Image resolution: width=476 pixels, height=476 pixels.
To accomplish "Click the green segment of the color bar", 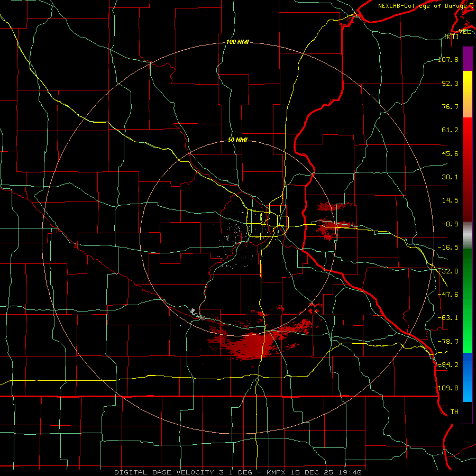I will 467,300.
